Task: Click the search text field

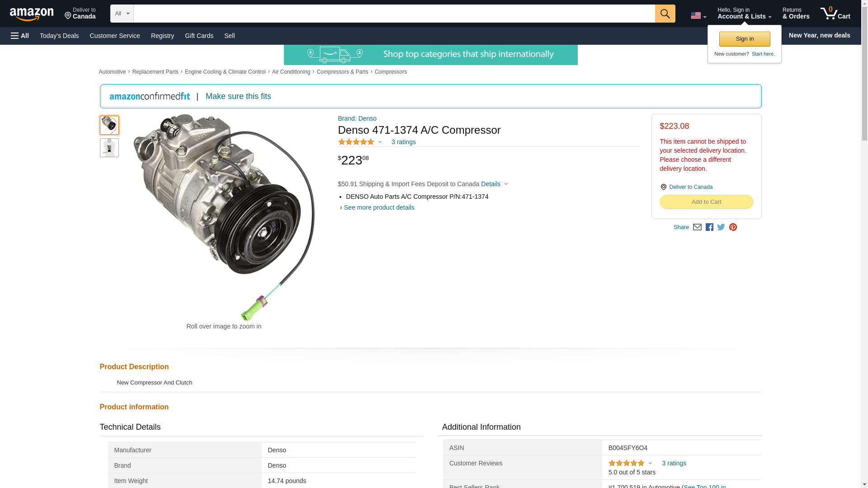Action: (x=394, y=14)
